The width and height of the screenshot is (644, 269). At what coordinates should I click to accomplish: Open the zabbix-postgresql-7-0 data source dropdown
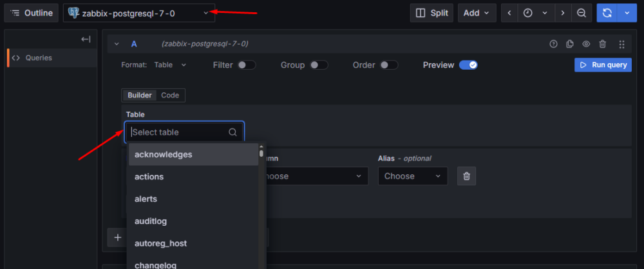138,13
